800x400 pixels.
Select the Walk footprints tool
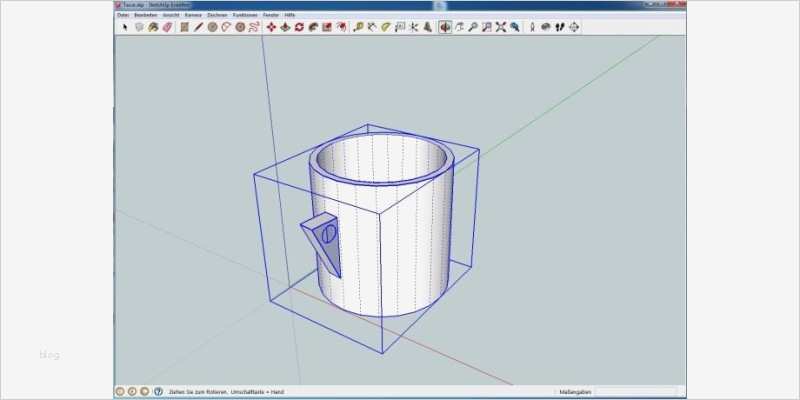pyautogui.click(x=560, y=27)
